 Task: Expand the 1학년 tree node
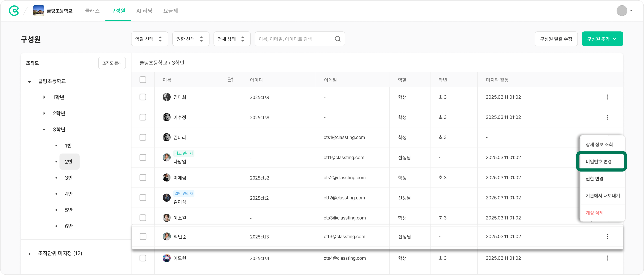[x=44, y=97]
